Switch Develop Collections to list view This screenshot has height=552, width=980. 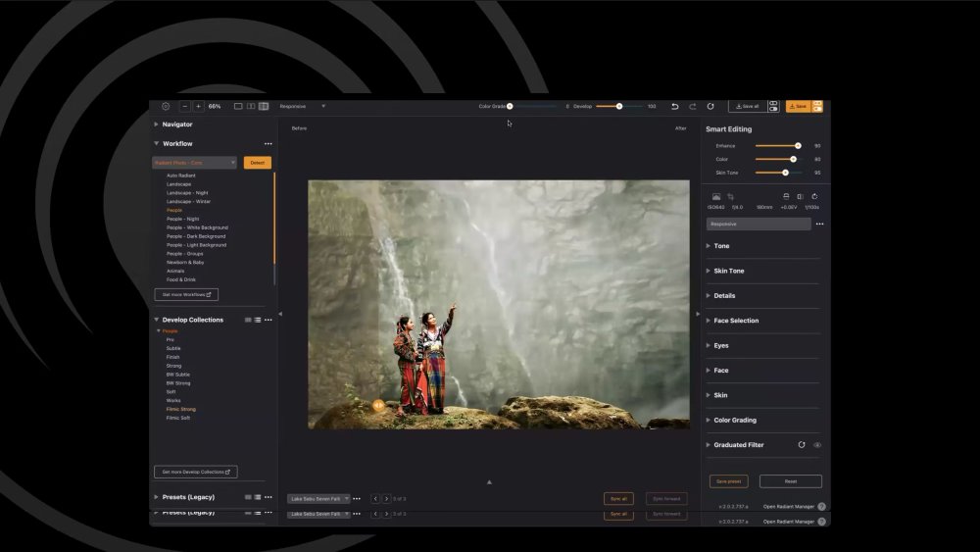pos(258,320)
